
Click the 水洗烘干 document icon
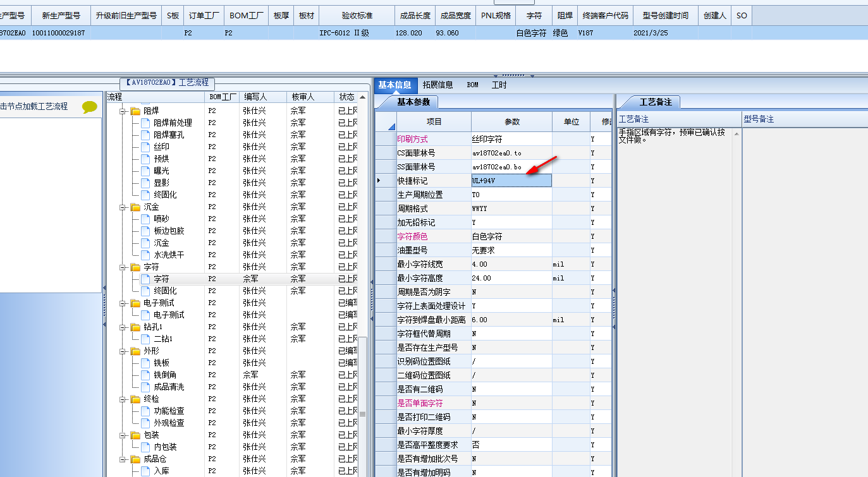click(x=146, y=255)
